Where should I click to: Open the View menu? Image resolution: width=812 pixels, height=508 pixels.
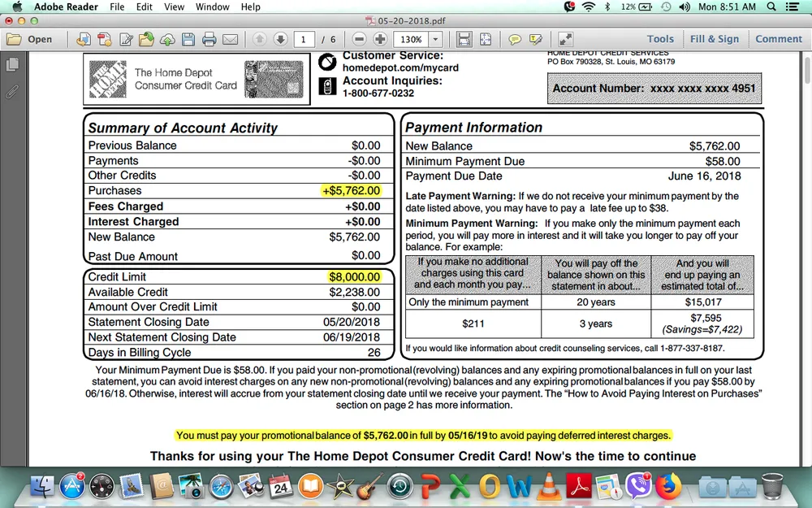click(174, 7)
